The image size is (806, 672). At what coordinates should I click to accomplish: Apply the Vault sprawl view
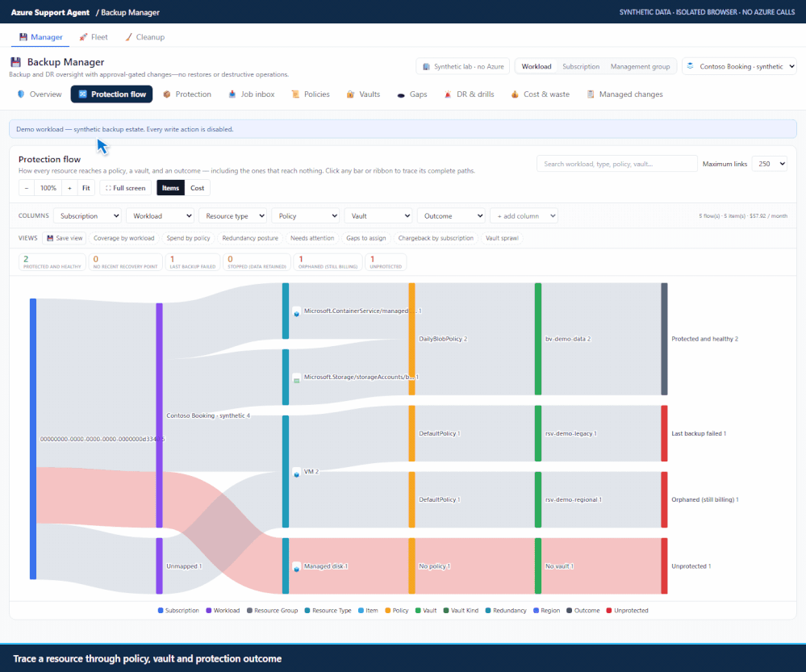click(502, 238)
